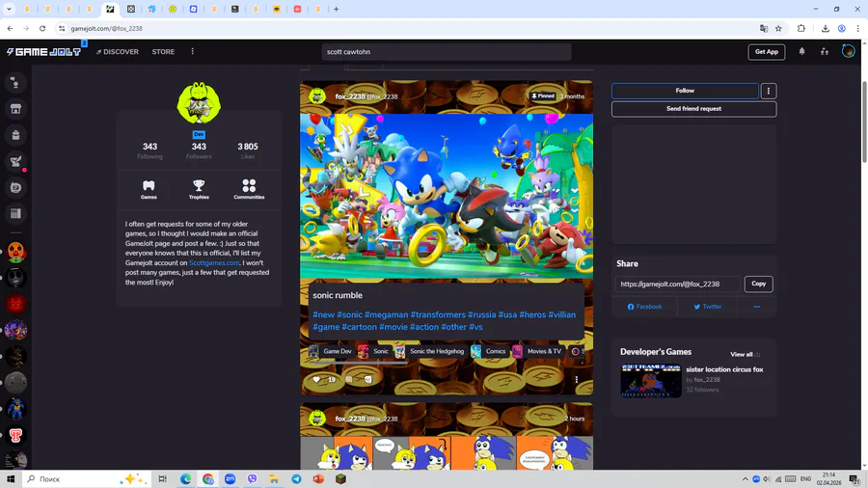Image resolution: width=868 pixels, height=488 pixels.
Task: Open the Windows Start menu
Action: pos(10,479)
